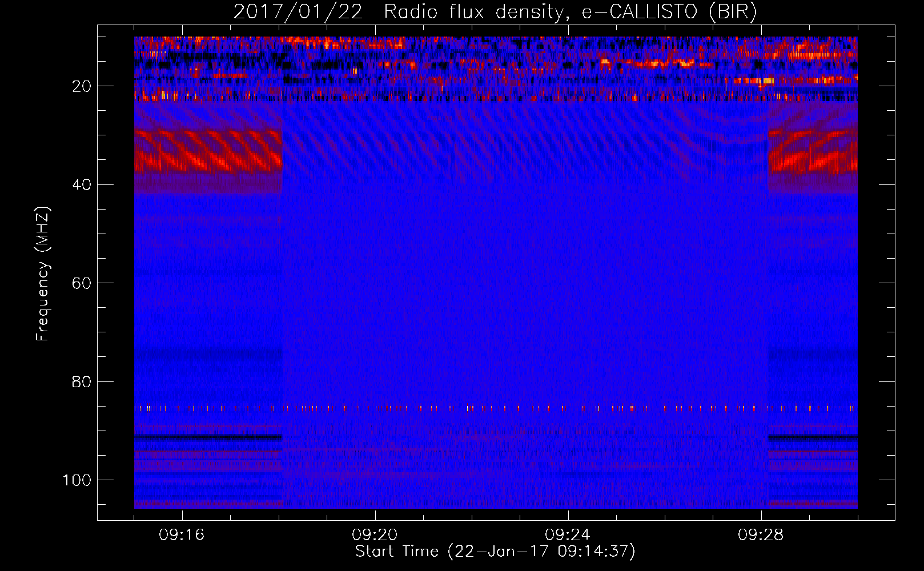Click the 60 MHz frequency tick label
The height and width of the screenshot is (571, 924).
82,283
